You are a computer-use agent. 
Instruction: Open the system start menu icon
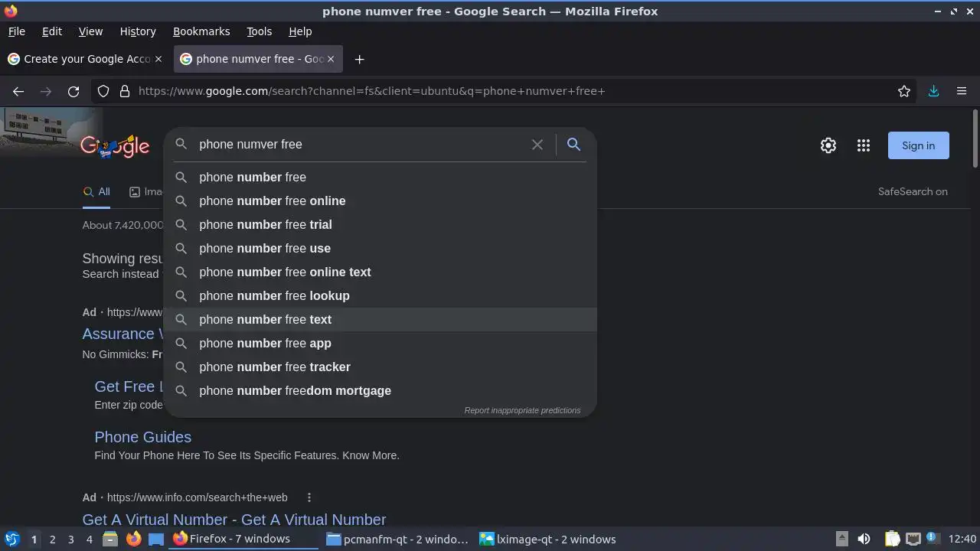(12, 539)
